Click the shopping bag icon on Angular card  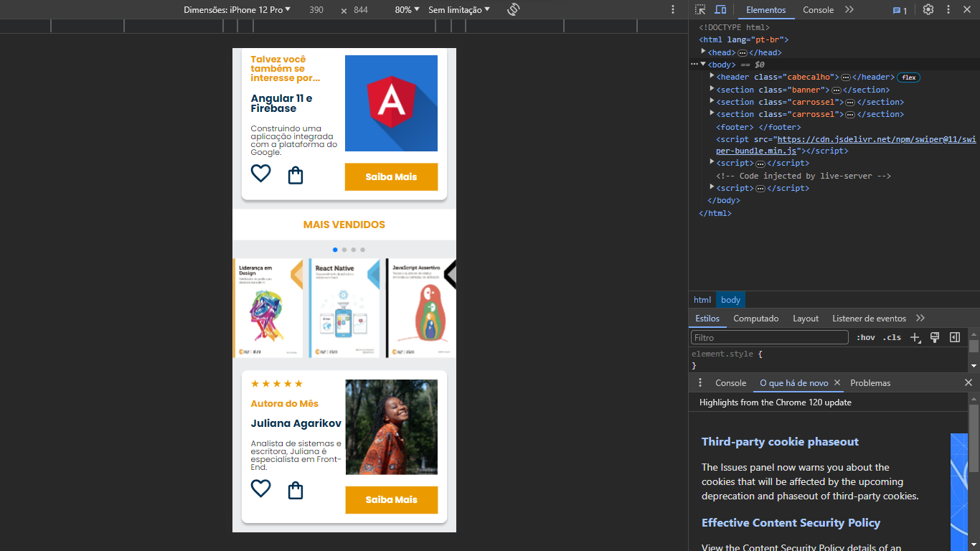click(x=296, y=176)
